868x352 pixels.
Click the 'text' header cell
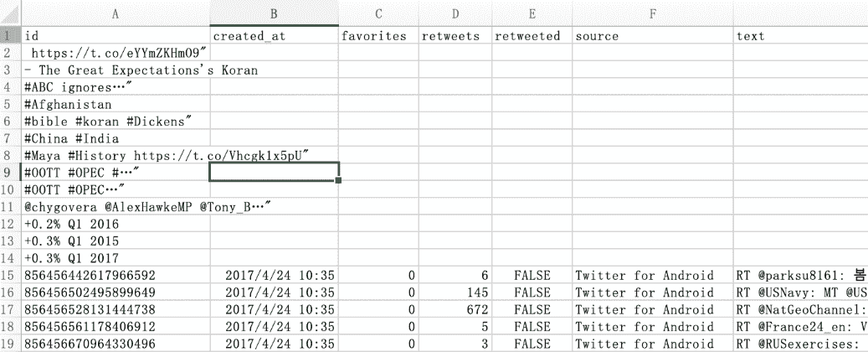pyautogui.click(x=799, y=36)
